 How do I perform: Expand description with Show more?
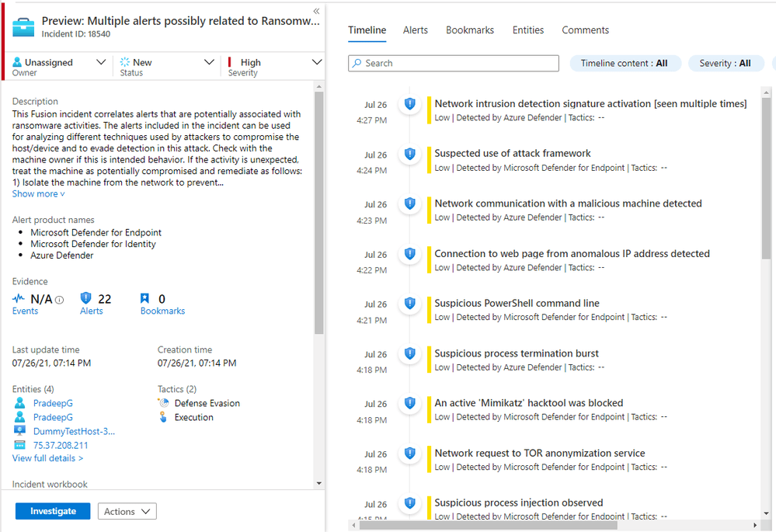tap(38, 194)
